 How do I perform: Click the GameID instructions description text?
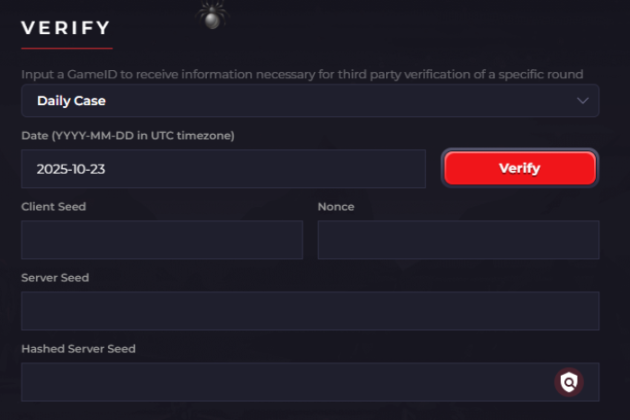coord(301,73)
